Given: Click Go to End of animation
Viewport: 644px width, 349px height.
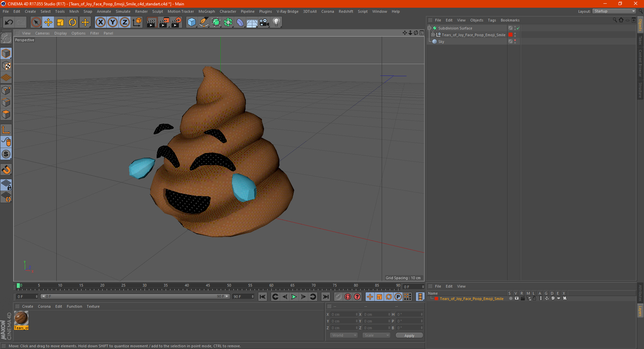Looking at the screenshot, I should click(325, 297).
